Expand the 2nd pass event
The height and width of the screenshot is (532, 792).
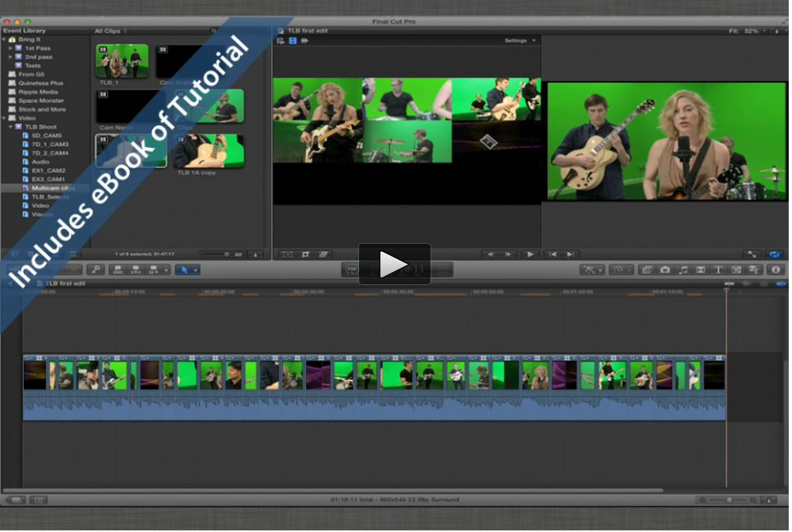[10, 57]
